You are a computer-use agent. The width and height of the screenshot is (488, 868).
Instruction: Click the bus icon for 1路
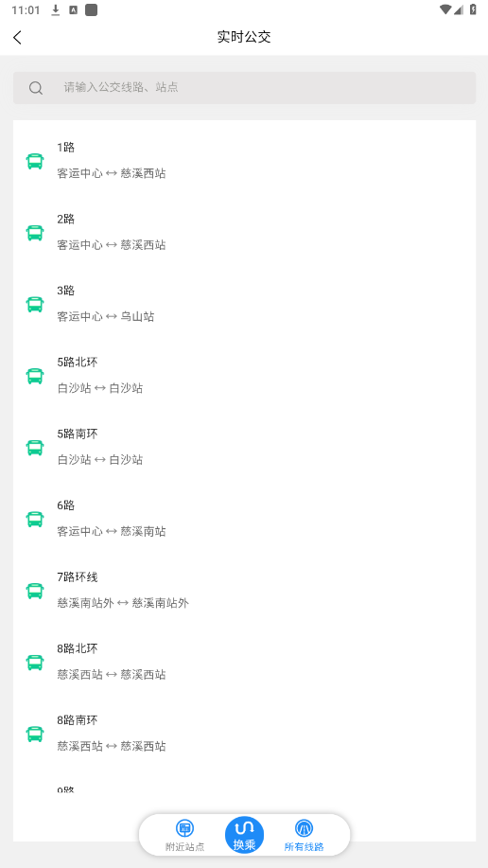35,161
